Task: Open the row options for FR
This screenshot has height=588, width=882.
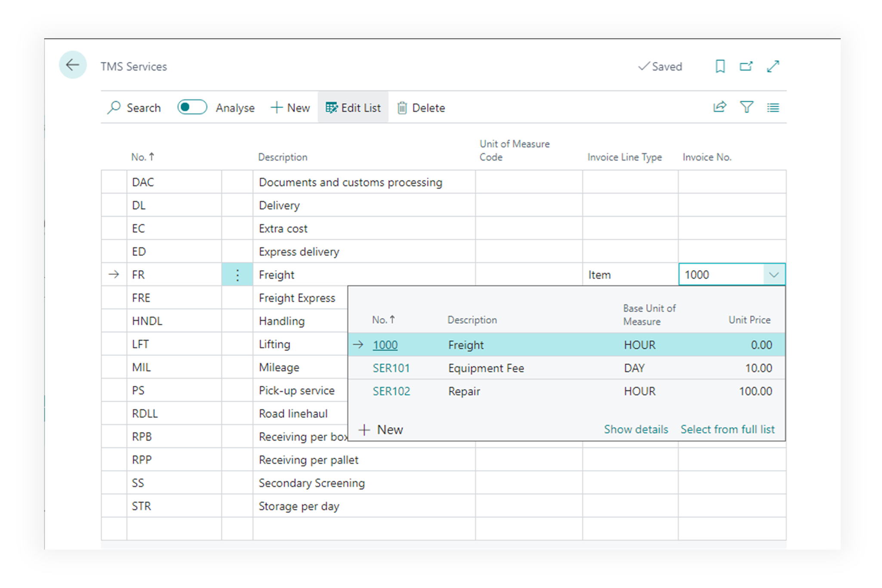Action: click(x=237, y=275)
